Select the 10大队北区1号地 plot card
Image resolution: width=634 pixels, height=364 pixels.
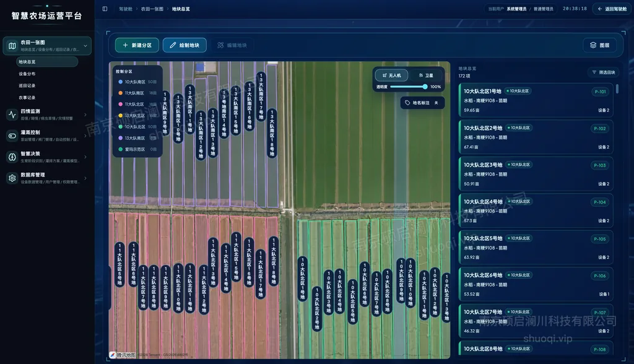(x=536, y=100)
